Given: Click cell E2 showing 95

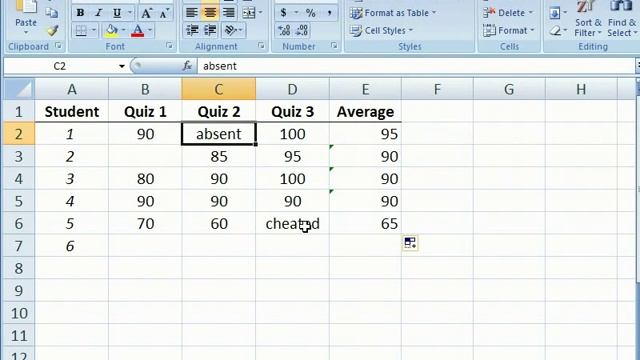Looking at the screenshot, I should pyautogui.click(x=365, y=134).
